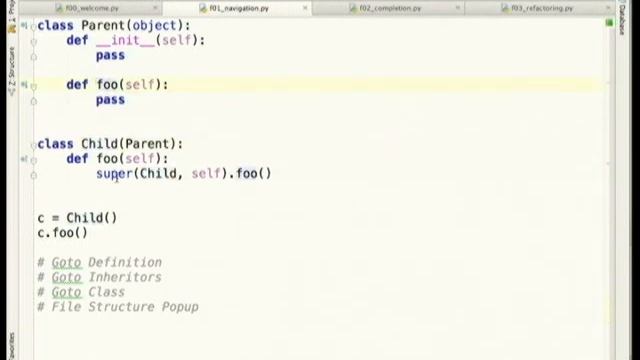640x360 pixels.
Task: Click the error stripe mark beside the highlighted line
Action: (609, 83)
